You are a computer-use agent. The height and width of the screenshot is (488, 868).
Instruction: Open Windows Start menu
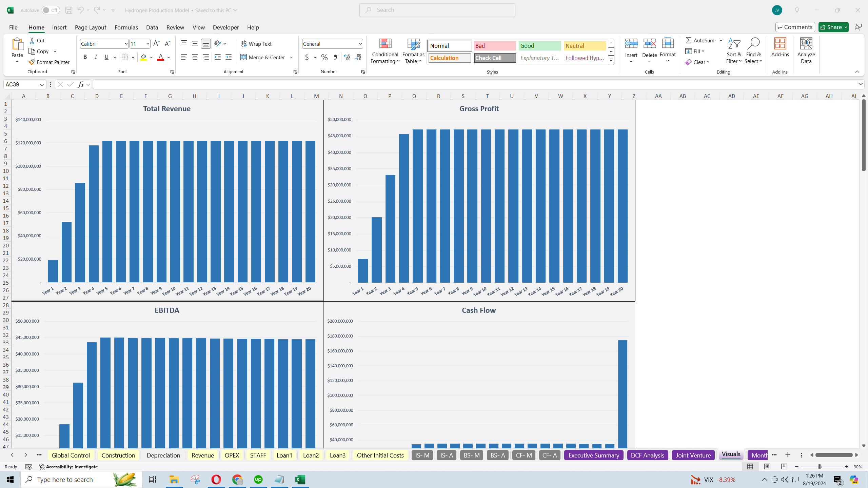pyautogui.click(x=10, y=480)
